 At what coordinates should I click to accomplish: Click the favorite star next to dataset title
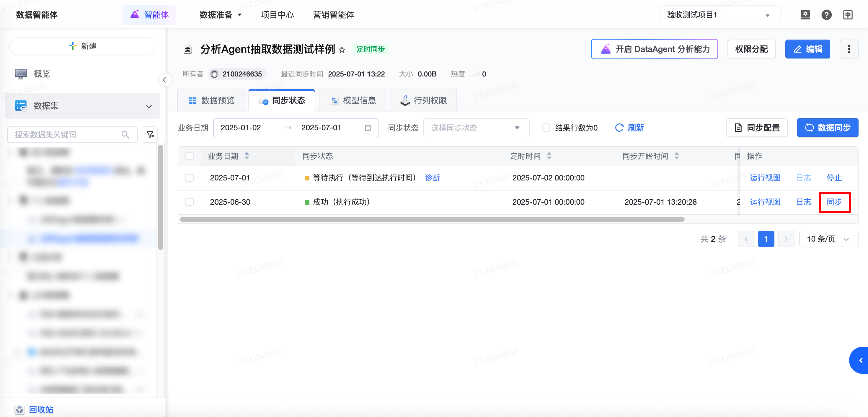click(x=342, y=50)
